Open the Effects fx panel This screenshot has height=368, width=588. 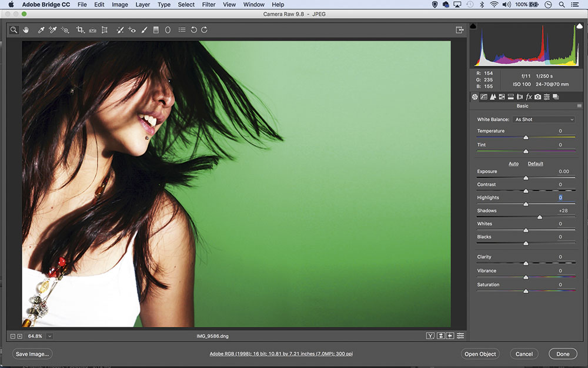point(528,97)
